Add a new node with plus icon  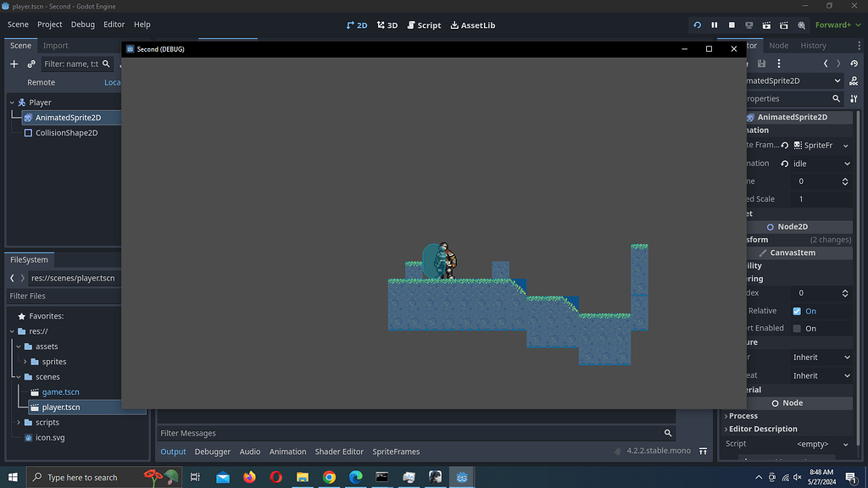tap(14, 64)
